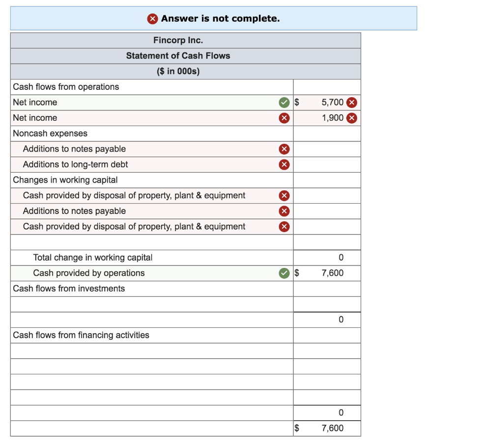Click the red X beside the second 'Cash provided by disposal' row
Image resolution: width=503 pixels, height=448 pixels.
(x=284, y=226)
